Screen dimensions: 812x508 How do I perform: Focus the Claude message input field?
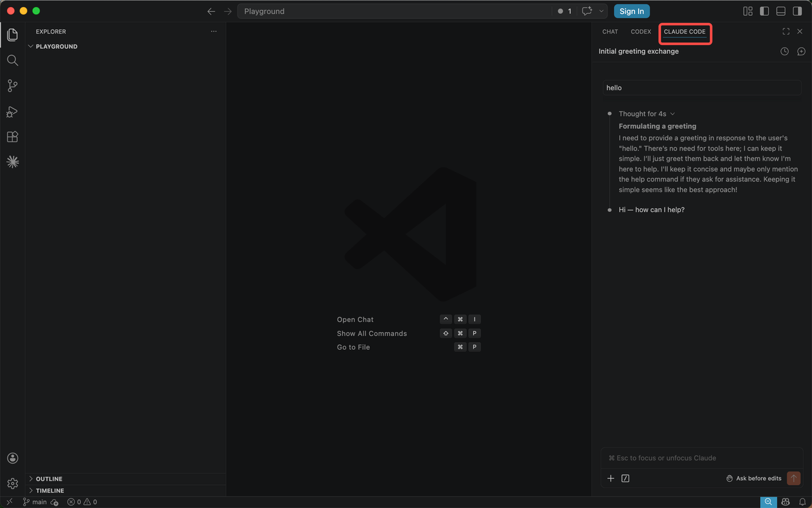[x=702, y=458]
